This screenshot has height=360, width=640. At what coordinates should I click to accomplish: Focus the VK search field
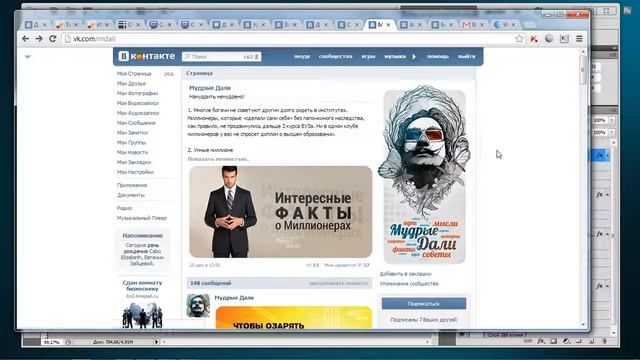pos(222,57)
